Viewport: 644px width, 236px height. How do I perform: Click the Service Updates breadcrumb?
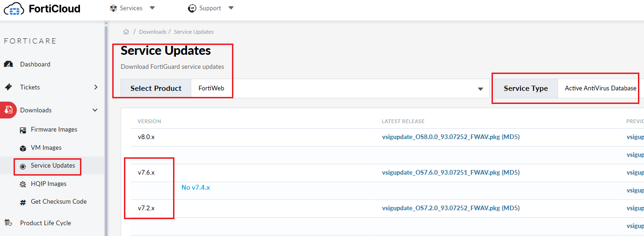(194, 32)
